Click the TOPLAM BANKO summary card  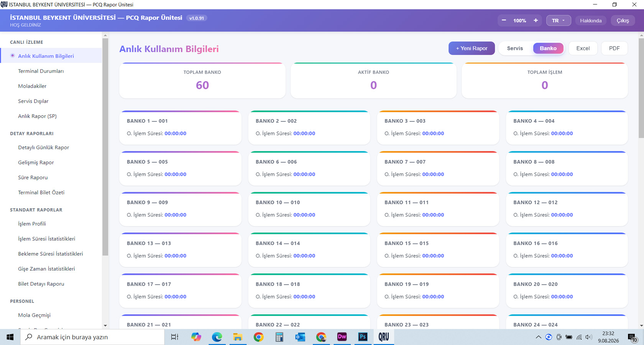(x=202, y=80)
